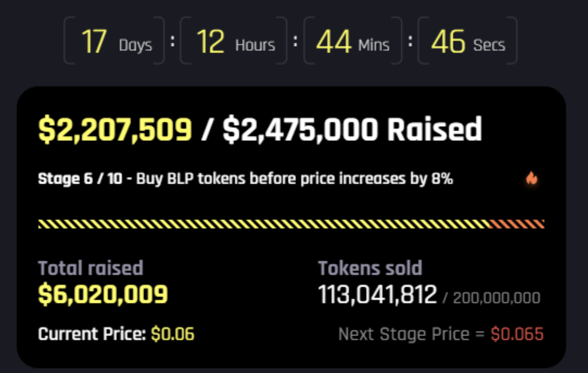Click the orange striped end of progress bar

click(x=517, y=224)
